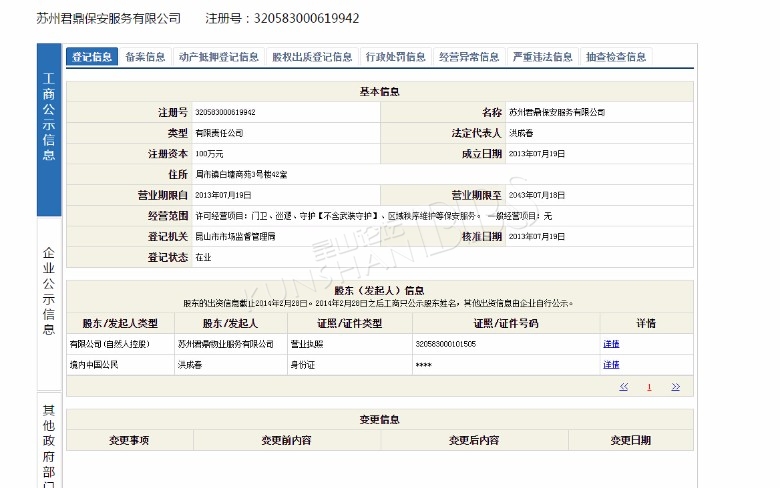
Task: Select 工商公示信息 in the sidebar
Action: (x=49, y=129)
